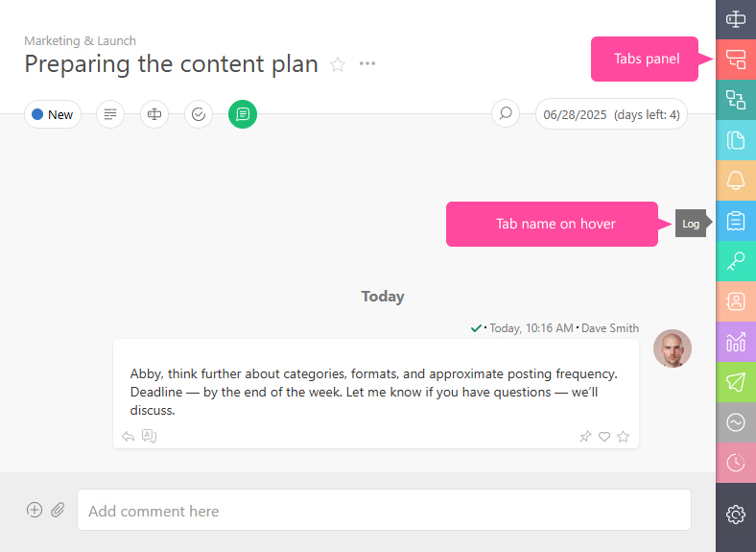Open the due date 06/28/2025 picker

coord(611,114)
